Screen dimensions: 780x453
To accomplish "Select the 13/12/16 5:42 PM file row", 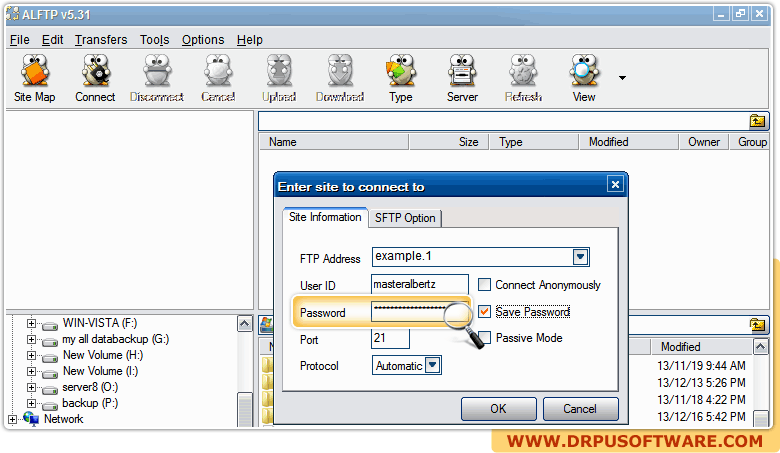I will [x=701, y=417].
